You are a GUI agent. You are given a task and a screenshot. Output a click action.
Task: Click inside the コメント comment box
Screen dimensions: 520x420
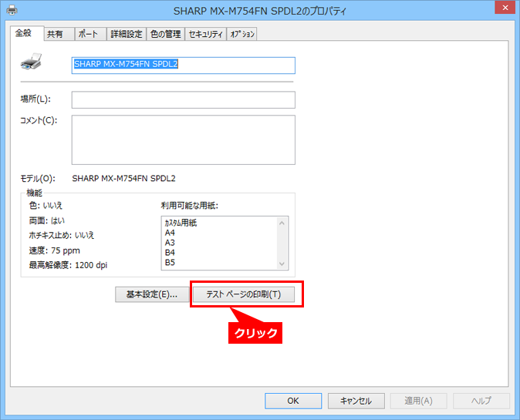coord(183,139)
